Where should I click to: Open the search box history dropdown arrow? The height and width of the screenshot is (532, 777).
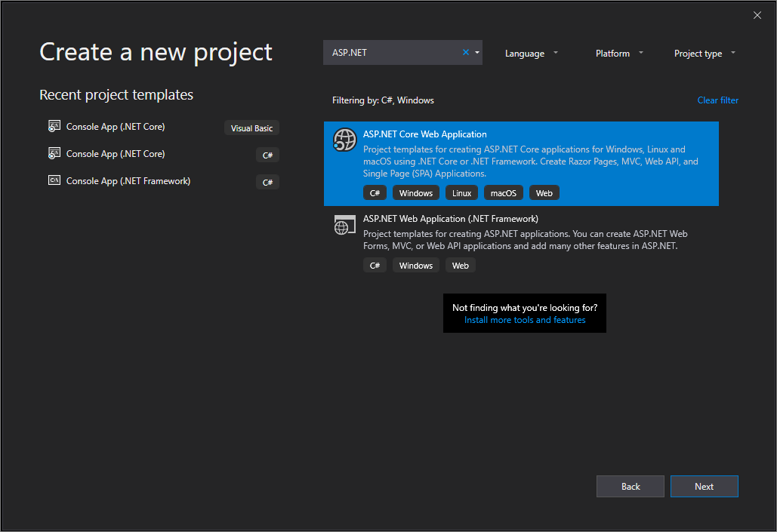click(x=477, y=53)
